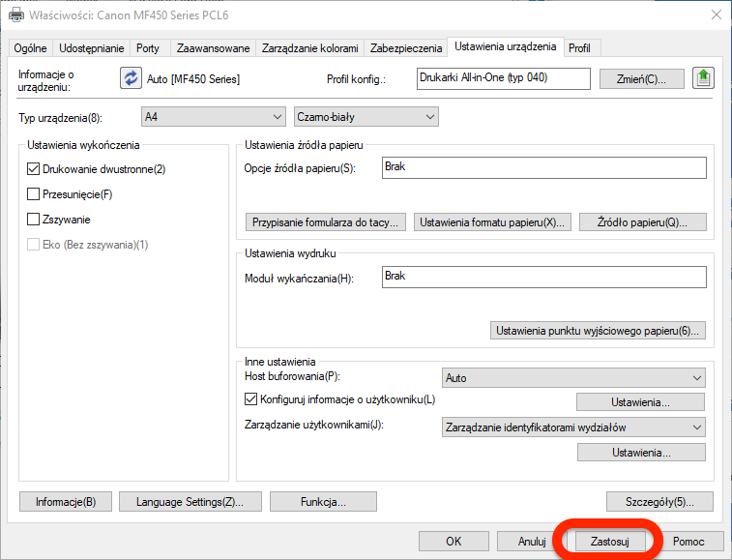This screenshot has height=560, width=732.
Task: Open Host buforowania Auto dropdown
Action: (572, 378)
